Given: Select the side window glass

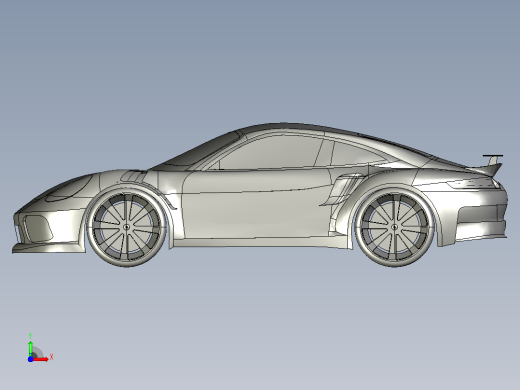Looking at the screenshot, I should (270, 153).
